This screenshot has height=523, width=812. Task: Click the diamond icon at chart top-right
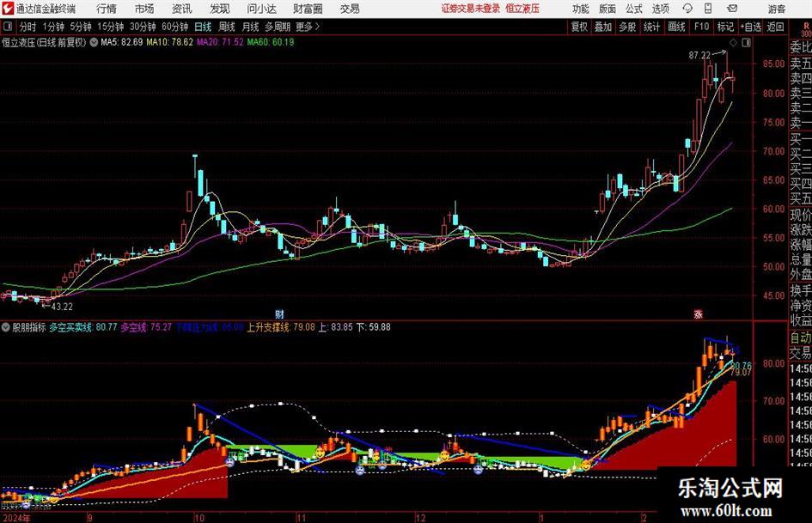pos(733,43)
